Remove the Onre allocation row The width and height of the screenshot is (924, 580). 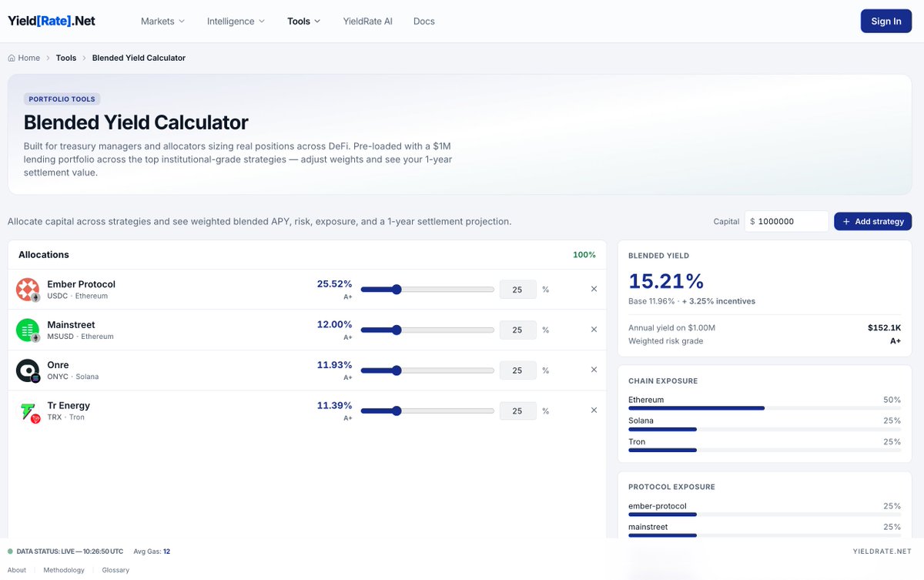(594, 370)
